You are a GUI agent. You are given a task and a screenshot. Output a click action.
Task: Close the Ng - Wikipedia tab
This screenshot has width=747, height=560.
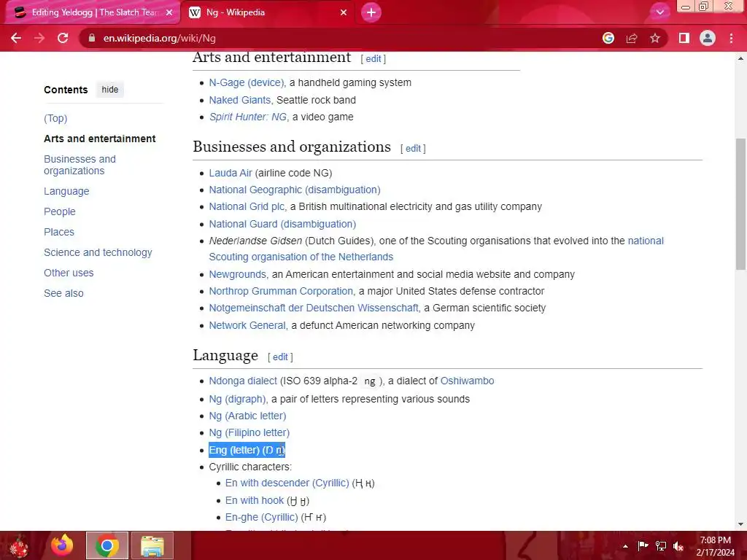[344, 12]
